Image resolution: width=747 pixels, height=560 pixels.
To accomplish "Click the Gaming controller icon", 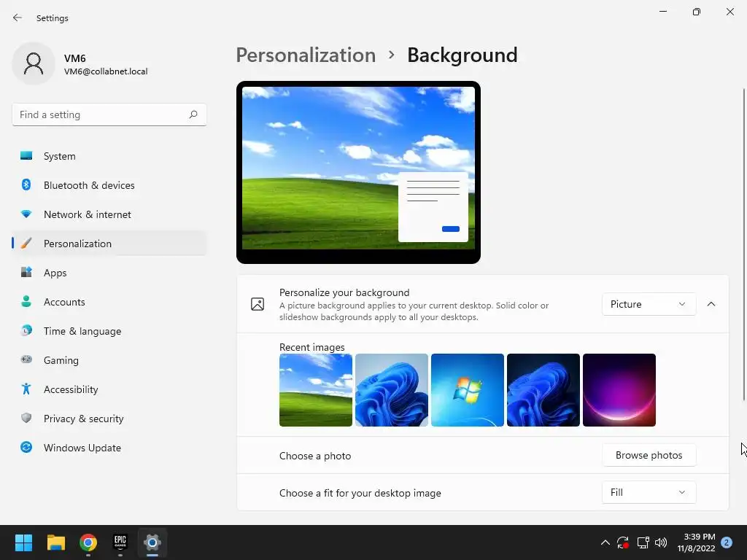I will coord(26,359).
